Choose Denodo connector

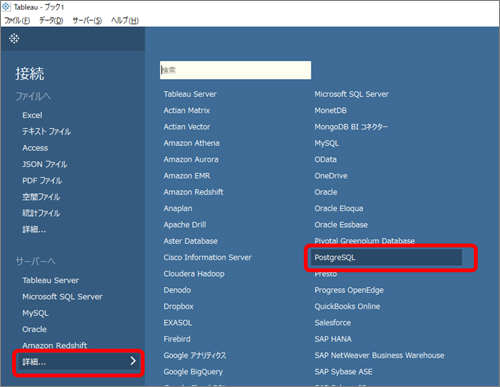pos(177,290)
